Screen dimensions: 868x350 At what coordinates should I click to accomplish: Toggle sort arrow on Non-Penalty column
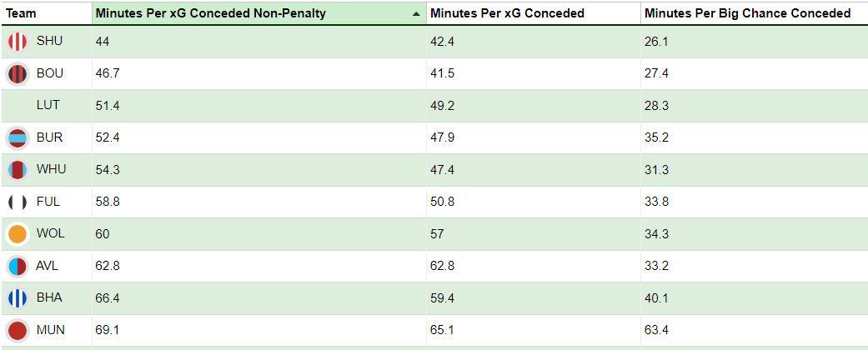click(415, 14)
